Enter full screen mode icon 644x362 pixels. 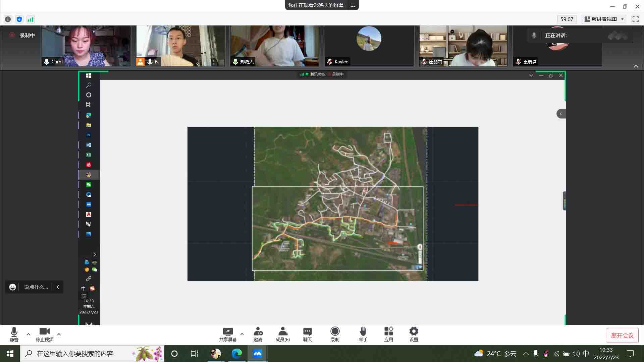[x=635, y=19]
